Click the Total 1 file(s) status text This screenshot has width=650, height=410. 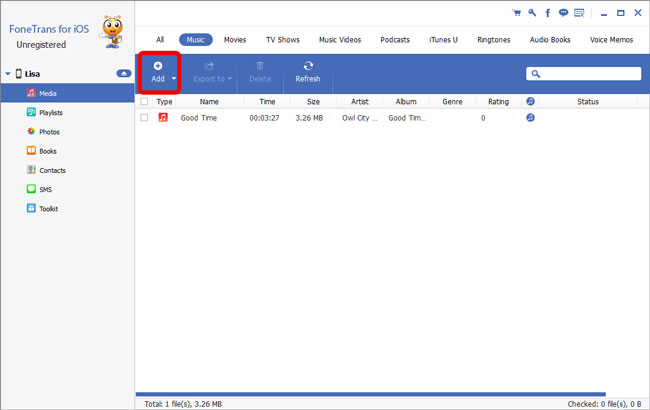pos(183,404)
